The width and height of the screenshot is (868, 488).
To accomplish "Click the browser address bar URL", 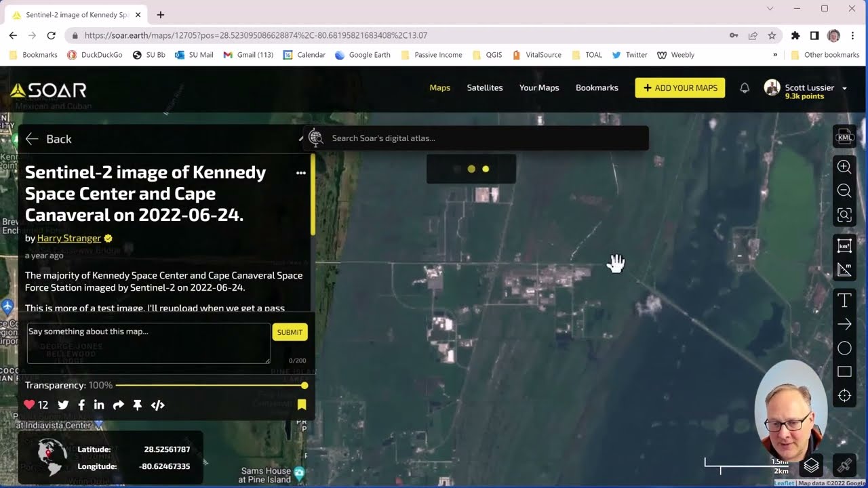I will click(x=256, y=35).
